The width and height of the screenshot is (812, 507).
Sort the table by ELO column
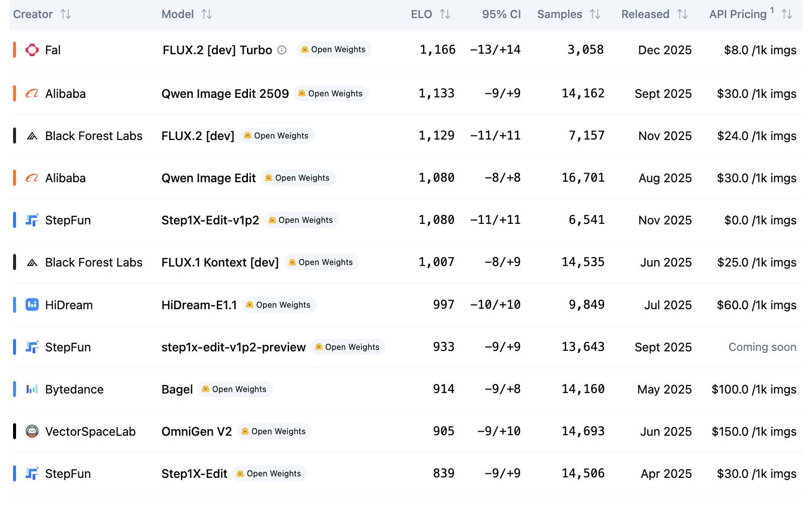point(445,14)
